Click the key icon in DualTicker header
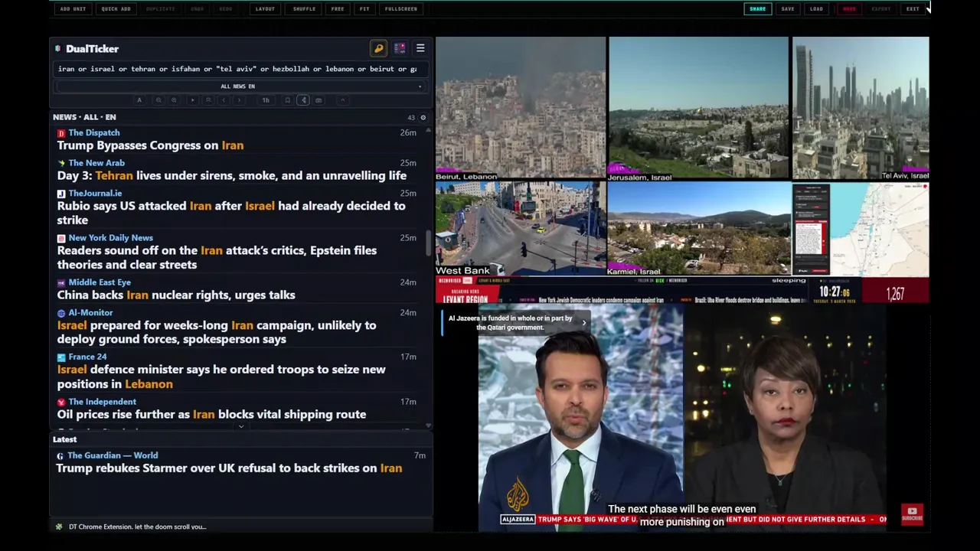Screen dimensions: 980x551 [378, 48]
